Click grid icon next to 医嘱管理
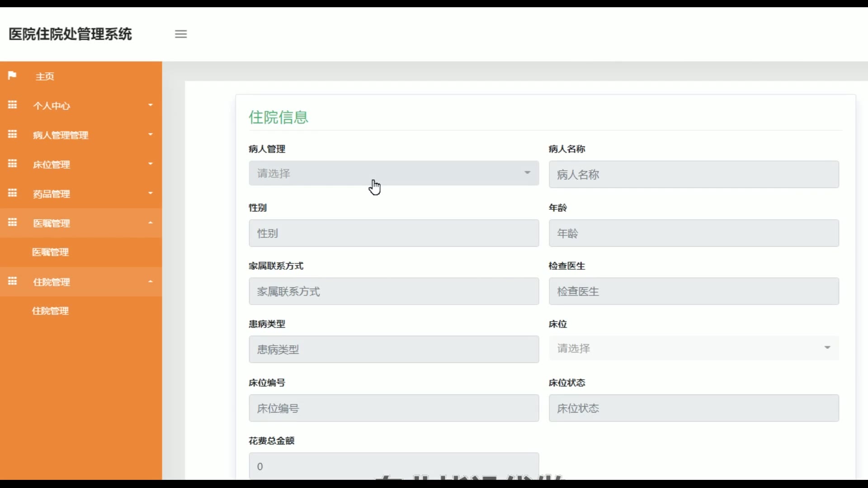The height and width of the screenshot is (488, 868). click(x=12, y=223)
